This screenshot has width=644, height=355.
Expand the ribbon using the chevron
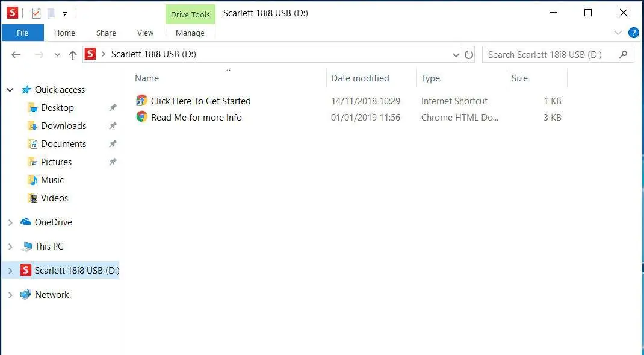[x=618, y=33]
